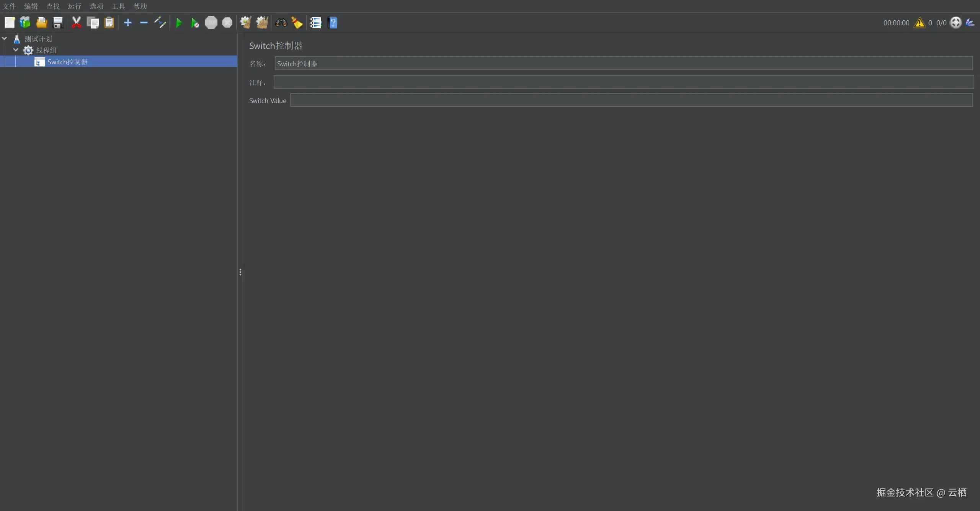Expand all nodes with the plus icon
The image size is (980, 511).
tap(128, 23)
